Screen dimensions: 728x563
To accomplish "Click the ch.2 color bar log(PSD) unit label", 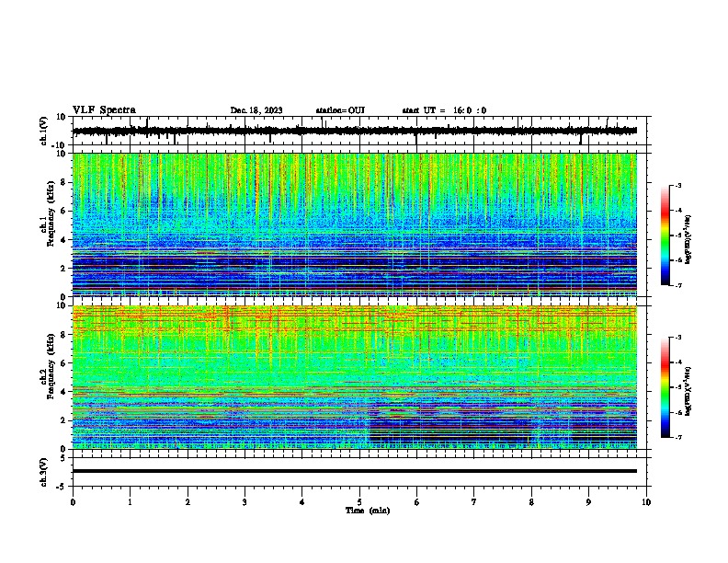I will pos(688,391).
